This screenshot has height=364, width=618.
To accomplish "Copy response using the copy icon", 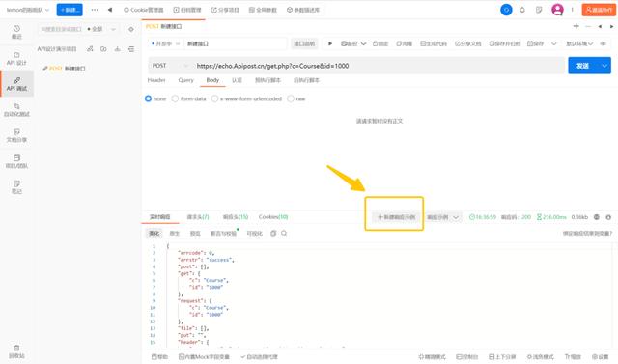I will 273,234.
